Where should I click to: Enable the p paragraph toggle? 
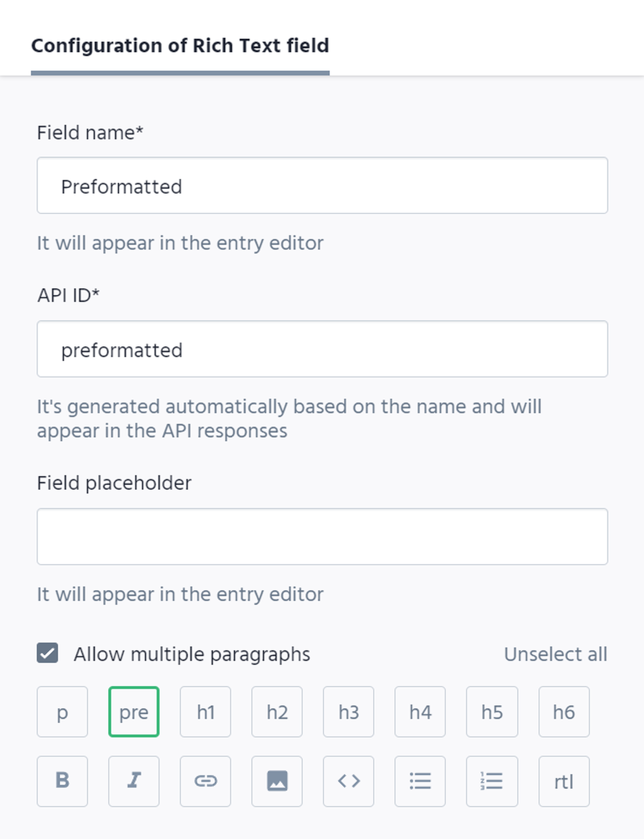62,713
